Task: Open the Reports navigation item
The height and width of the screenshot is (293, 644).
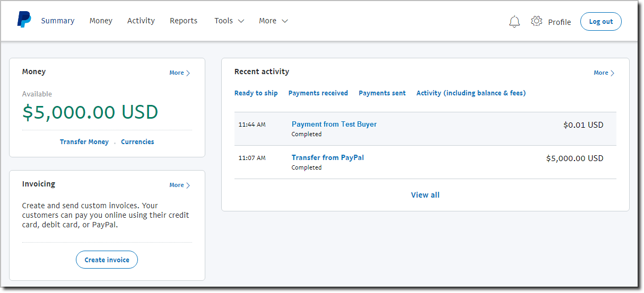Action: tap(184, 21)
